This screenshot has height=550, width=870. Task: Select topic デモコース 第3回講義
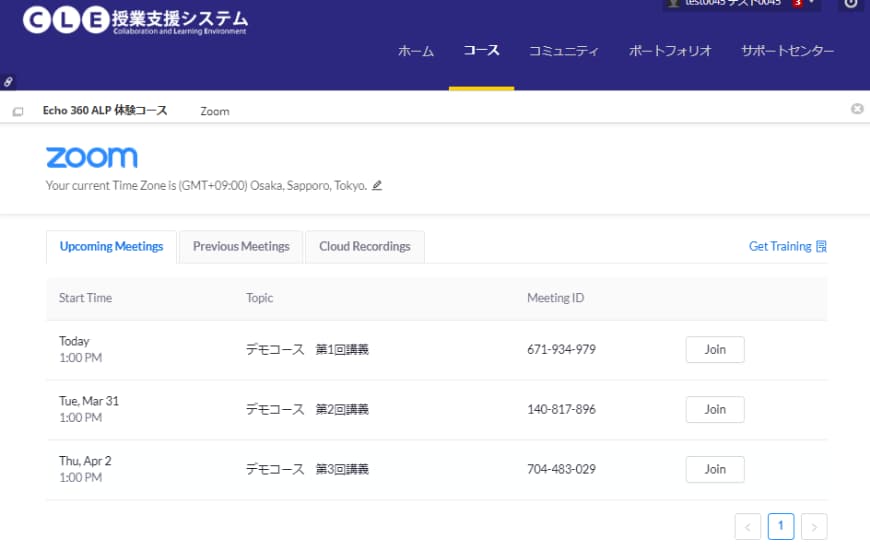click(307, 470)
